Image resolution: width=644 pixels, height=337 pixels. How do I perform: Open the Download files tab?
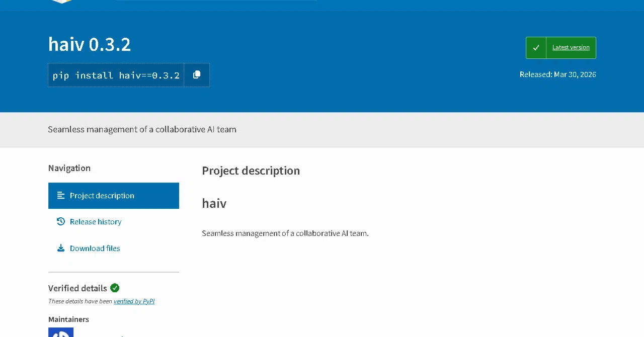tap(114, 248)
